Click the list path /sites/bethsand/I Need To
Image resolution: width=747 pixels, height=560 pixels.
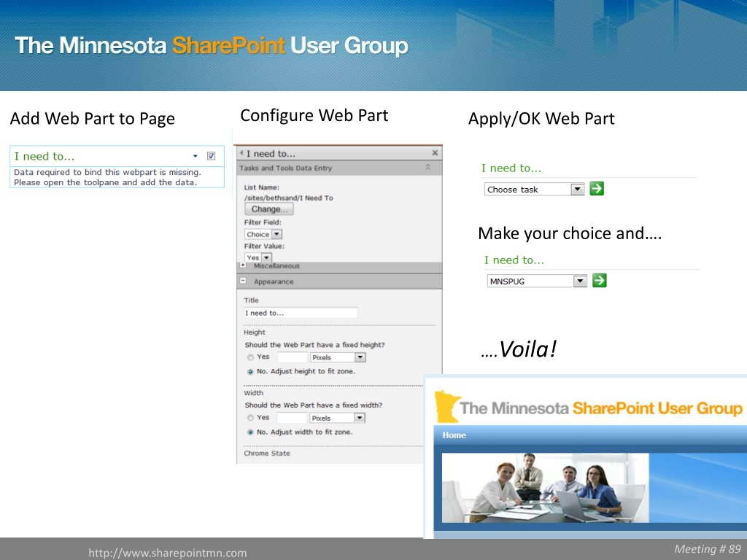pyautogui.click(x=289, y=198)
